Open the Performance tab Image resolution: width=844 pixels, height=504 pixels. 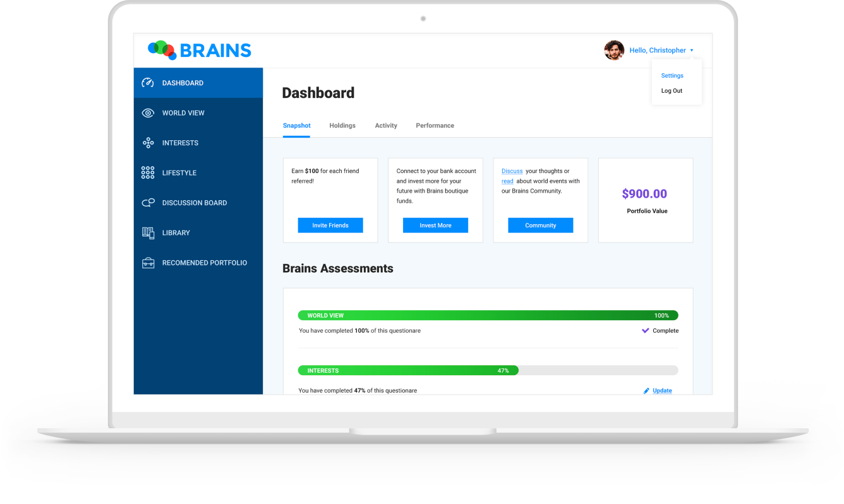(x=435, y=126)
